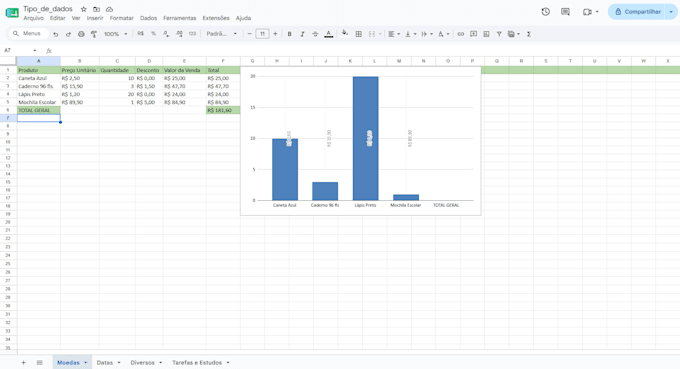Open the fill color picker
The image size is (680, 369).
tap(345, 33)
